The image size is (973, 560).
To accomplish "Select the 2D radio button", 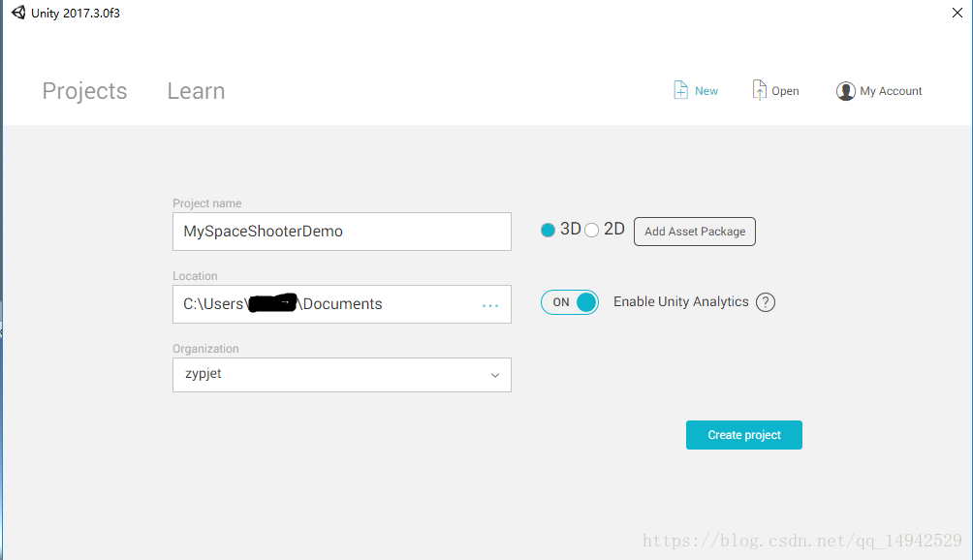I will (591, 230).
